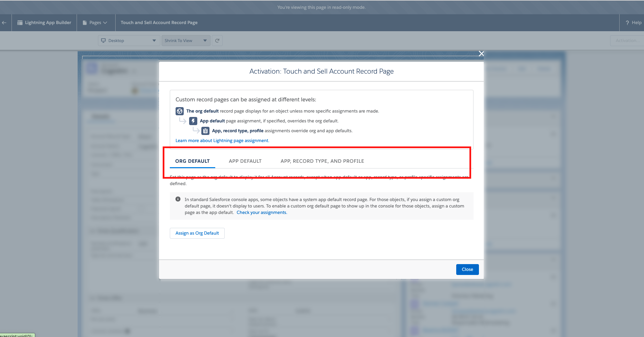Open Learn more about Lightning page assignment link
644x337 pixels.
(222, 141)
